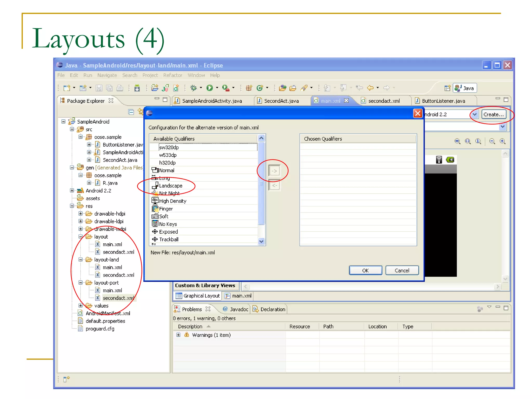Image resolution: width=532 pixels, height=399 pixels.
Task: Switch to the secondact.xml editor tab
Action: 384,101
